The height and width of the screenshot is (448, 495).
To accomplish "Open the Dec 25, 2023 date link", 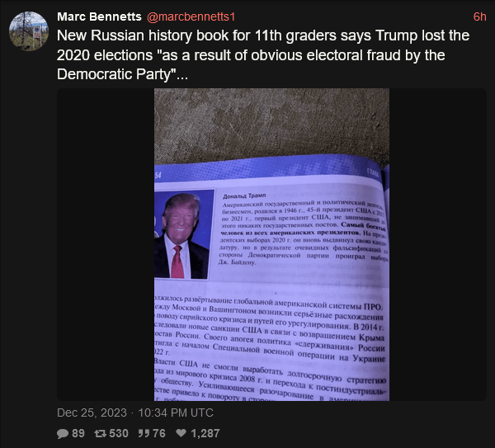I will point(92,413).
